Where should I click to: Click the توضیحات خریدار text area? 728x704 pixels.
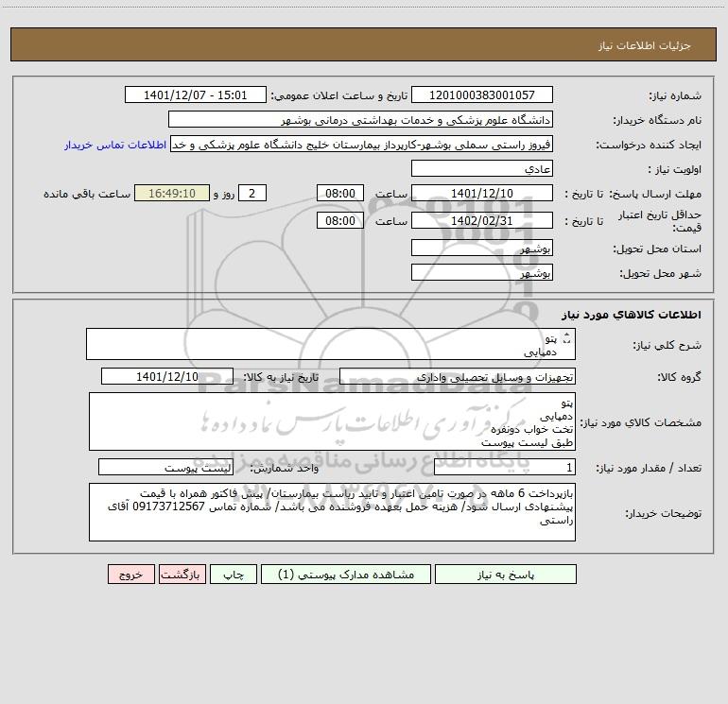pyautogui.click(x=332, y=512)
